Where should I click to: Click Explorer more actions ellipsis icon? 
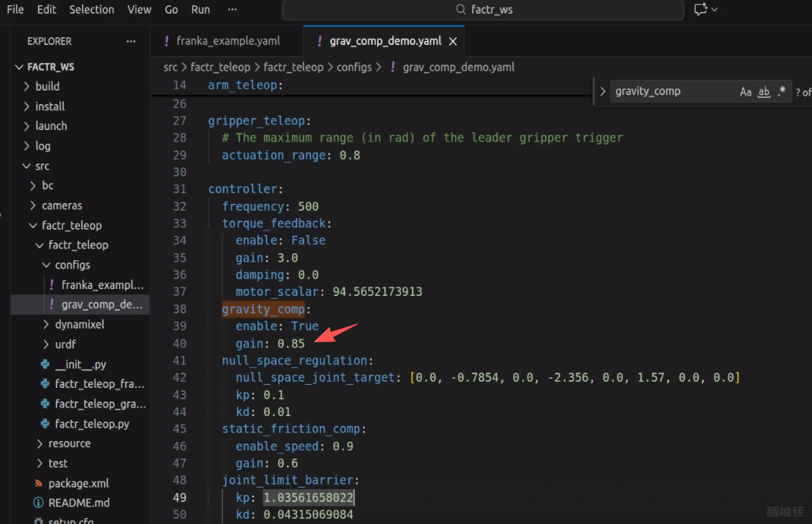(131, 41)
